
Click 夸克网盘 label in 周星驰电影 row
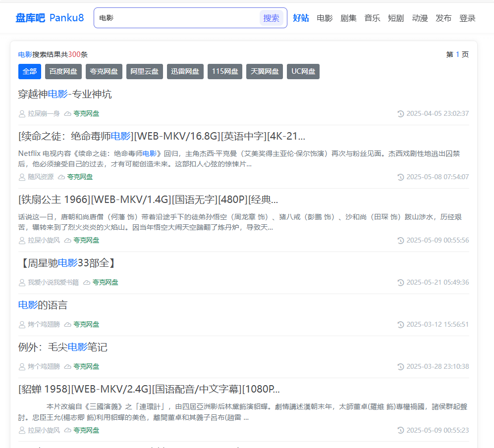tap(105, 282)
